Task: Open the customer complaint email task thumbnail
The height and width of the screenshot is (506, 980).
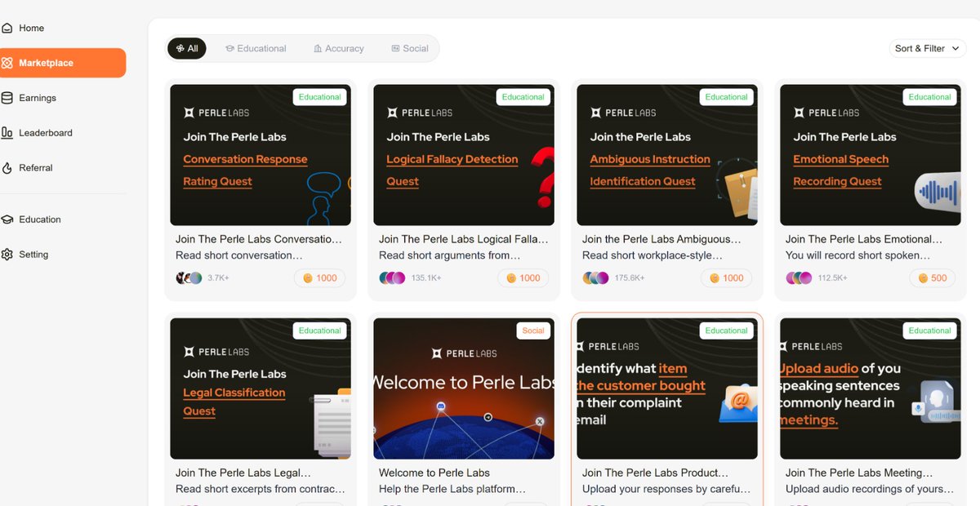Action: (x=667, y=388)
